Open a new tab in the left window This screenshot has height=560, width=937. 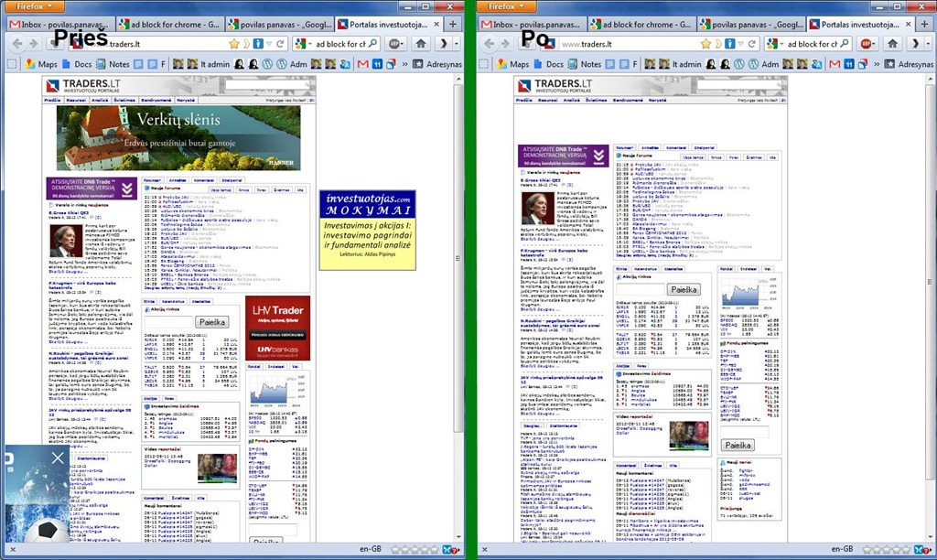click(x=453, y=25)
